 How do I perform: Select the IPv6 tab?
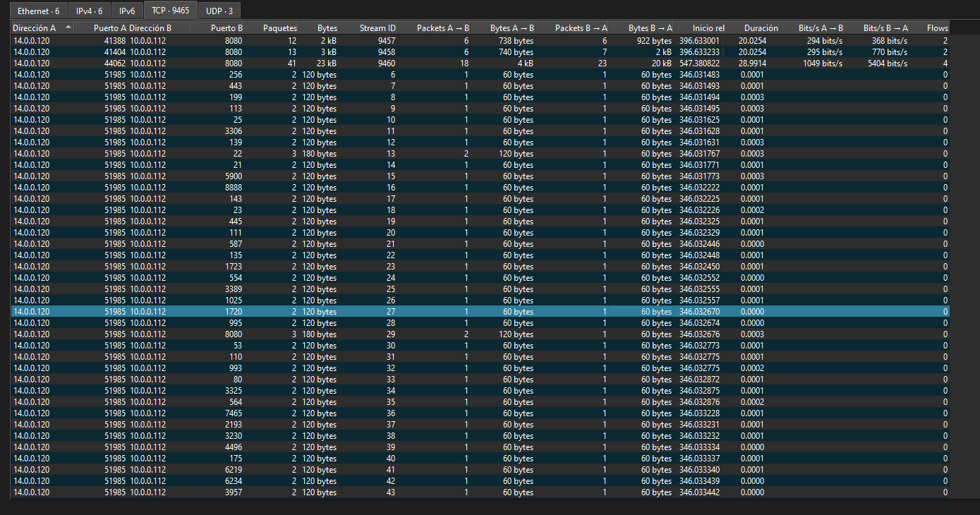pos(127,11)
